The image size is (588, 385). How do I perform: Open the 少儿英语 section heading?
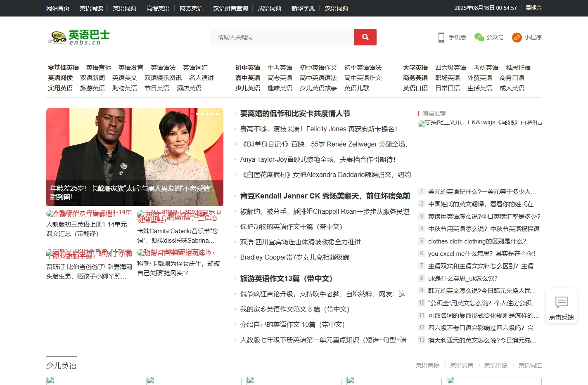tap(61, 366)
